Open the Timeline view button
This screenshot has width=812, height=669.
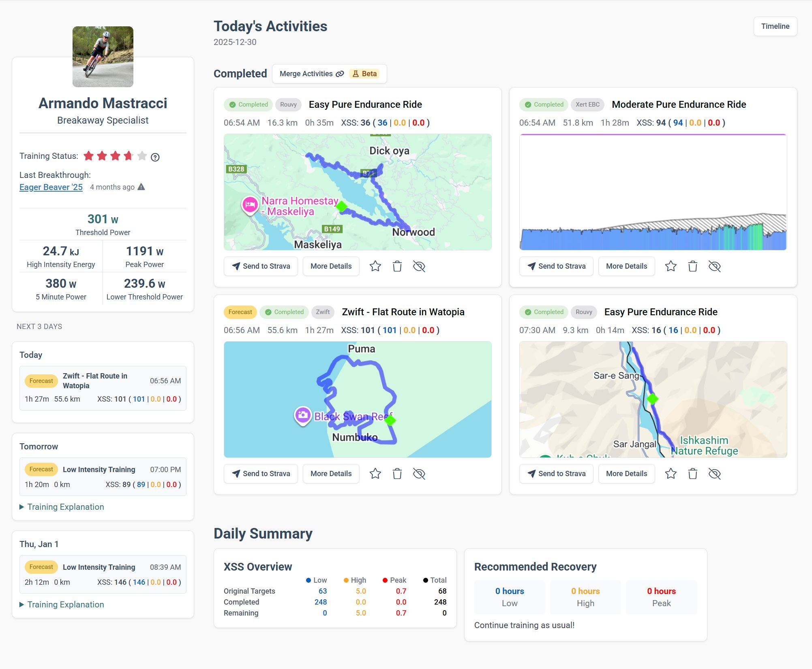point(775,26)
